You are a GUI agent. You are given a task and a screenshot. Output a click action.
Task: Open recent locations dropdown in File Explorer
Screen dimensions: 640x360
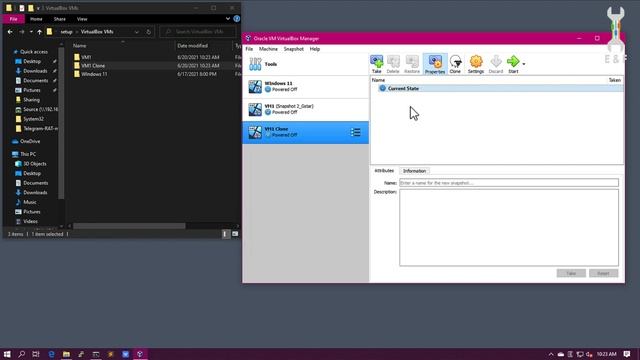pos(31,32)
